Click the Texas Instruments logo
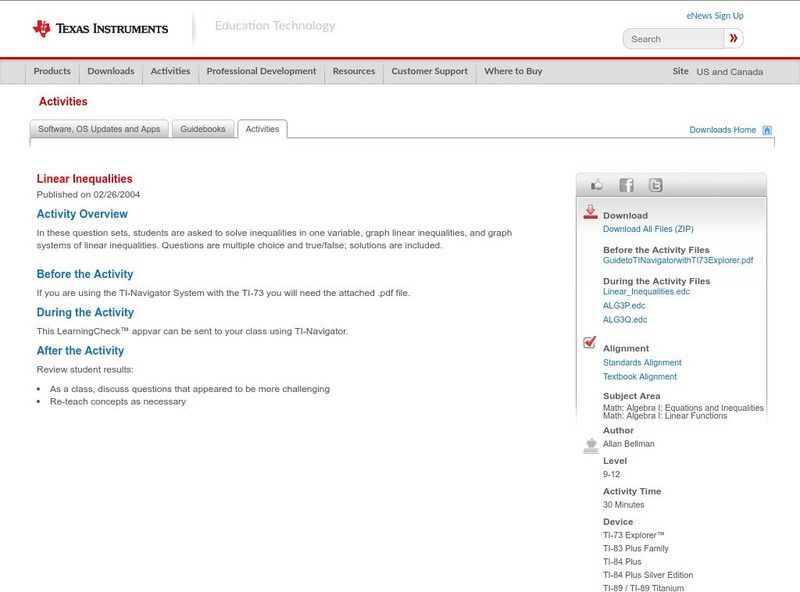The image size is (800, 592). 100,29
